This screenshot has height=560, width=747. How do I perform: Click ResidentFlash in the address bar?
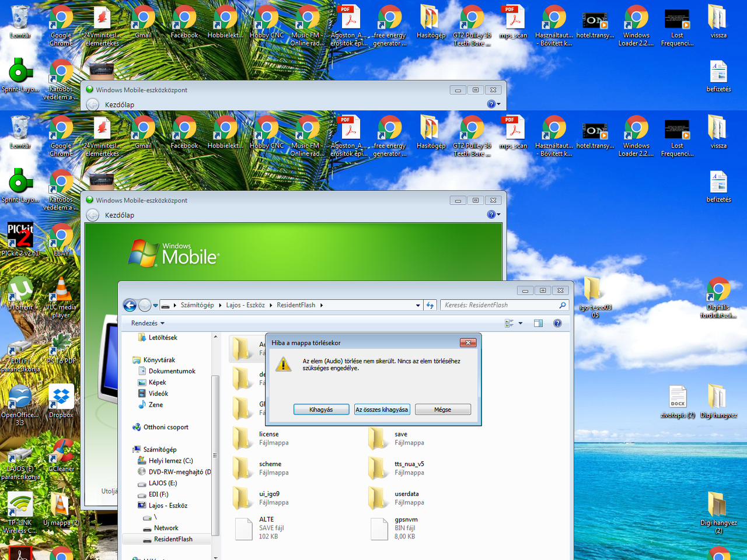(x=296, y=305)
